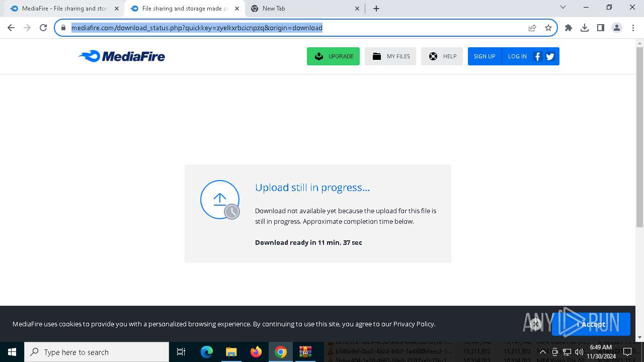The width and height of the screenshot is (644, 362).
Task: Open the notification center
Action: point(627,352)
